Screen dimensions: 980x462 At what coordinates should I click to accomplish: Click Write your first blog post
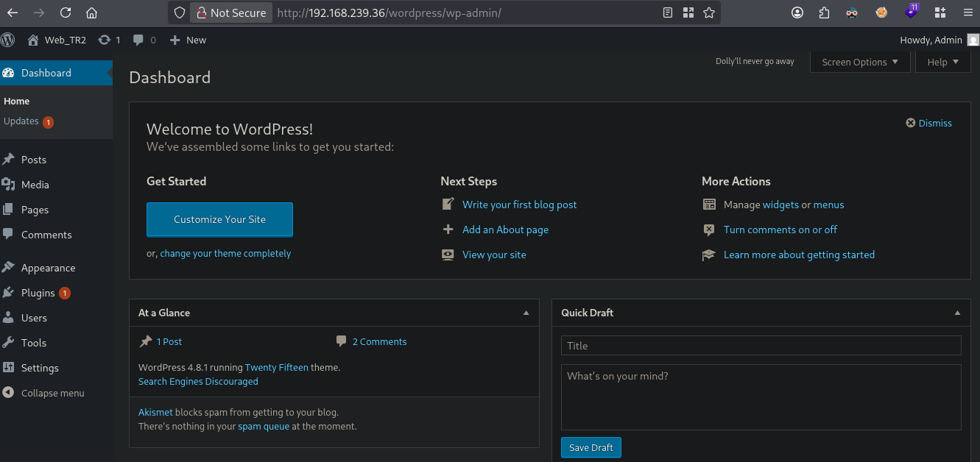[520, 205]
